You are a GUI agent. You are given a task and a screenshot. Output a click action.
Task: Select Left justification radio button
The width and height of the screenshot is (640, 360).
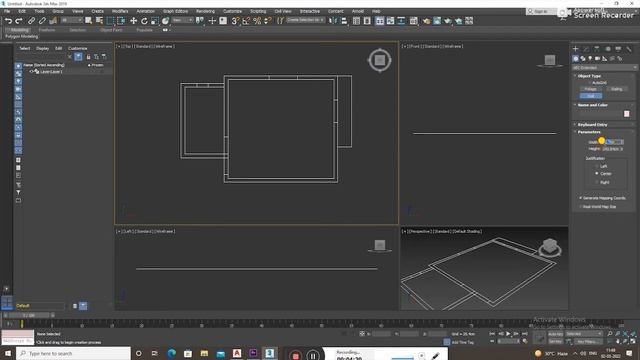[x=597, y=166]
